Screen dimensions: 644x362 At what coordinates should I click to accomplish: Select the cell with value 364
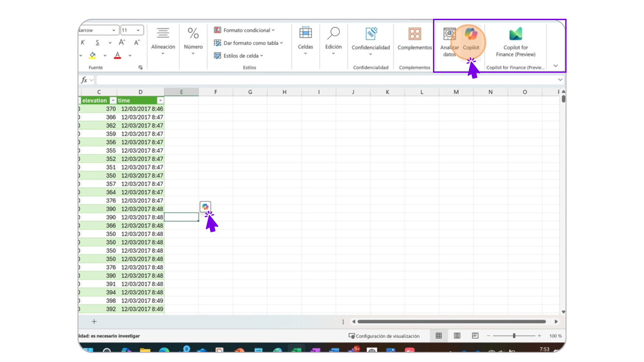99,192
